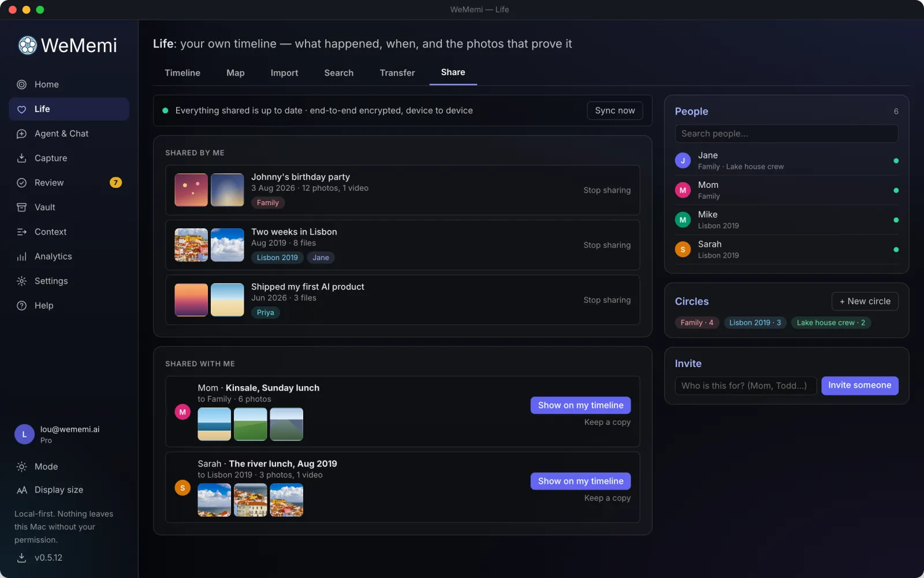Switch to the Transfer tab

(x=397, y=73)
